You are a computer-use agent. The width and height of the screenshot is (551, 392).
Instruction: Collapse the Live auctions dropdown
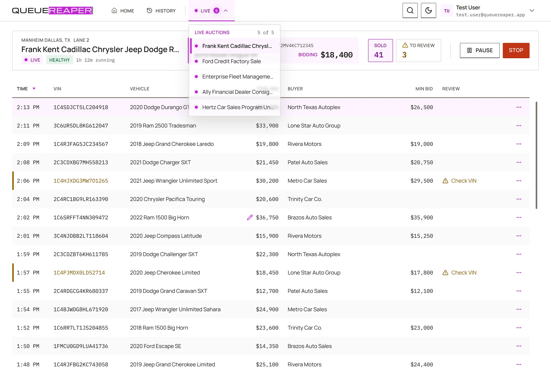tap(211, 11)
